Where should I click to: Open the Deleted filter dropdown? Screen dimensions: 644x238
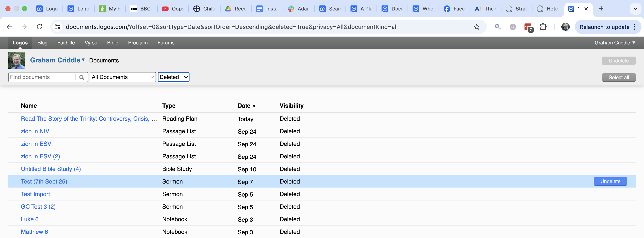(x=173, y=77)
